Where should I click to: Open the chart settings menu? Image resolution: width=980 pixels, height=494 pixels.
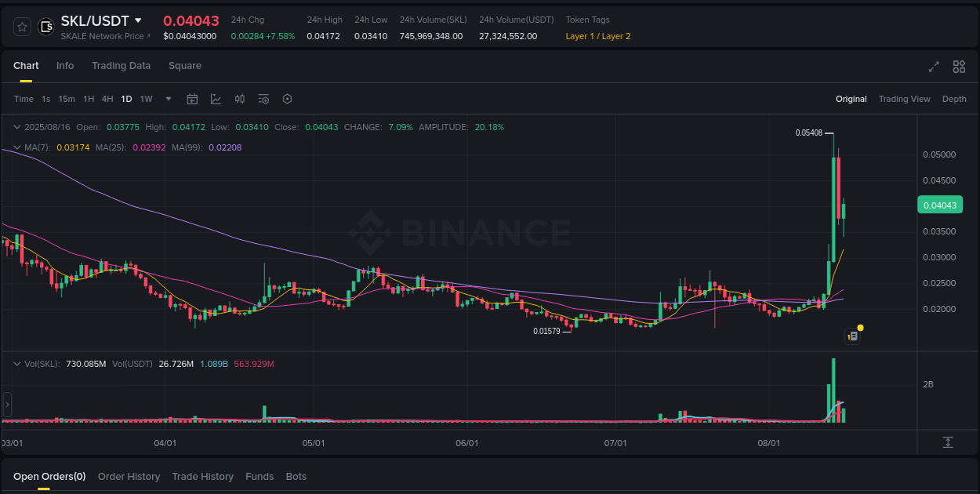(287, 99)
